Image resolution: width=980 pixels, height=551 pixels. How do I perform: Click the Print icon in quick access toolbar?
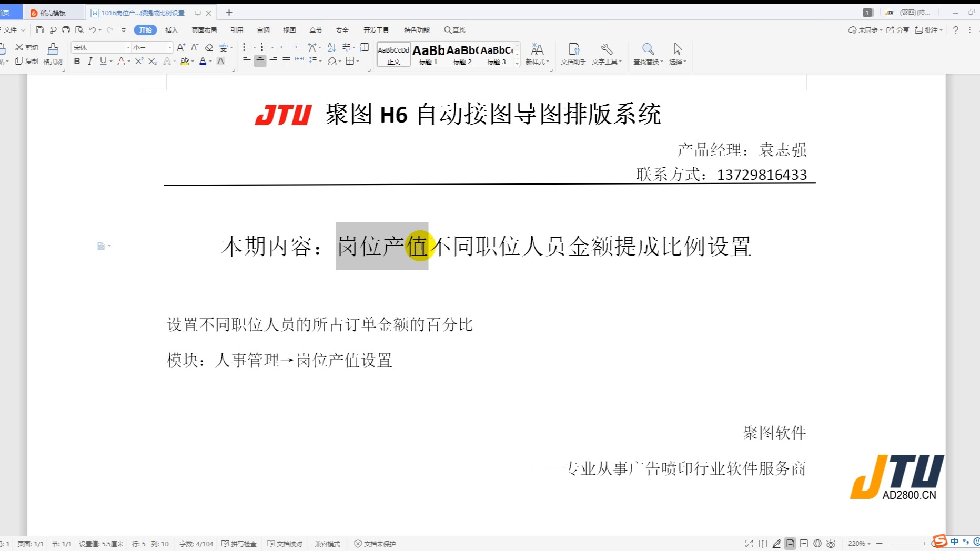tap(66, 30)
